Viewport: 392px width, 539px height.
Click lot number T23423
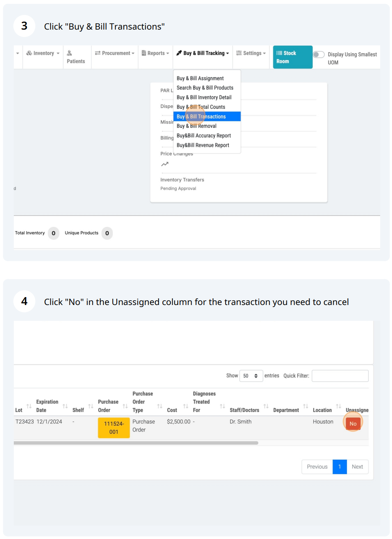click(x=24, y=421)
